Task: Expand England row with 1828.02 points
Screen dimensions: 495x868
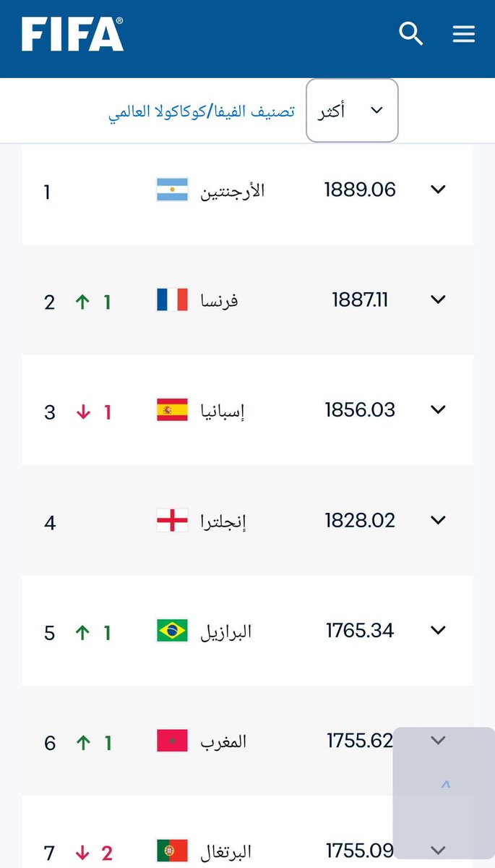Action: [x=438, y=519]
